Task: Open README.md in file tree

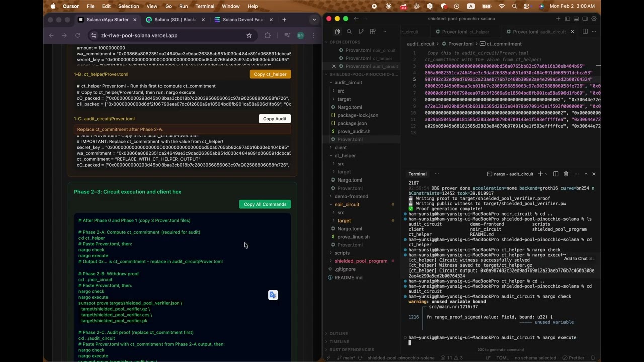Action: click(x=348, y=277)
